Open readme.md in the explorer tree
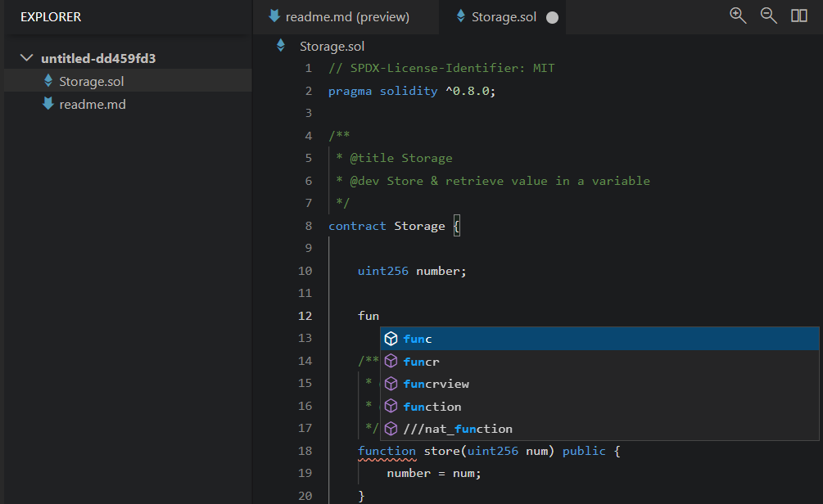 (93, 104)
